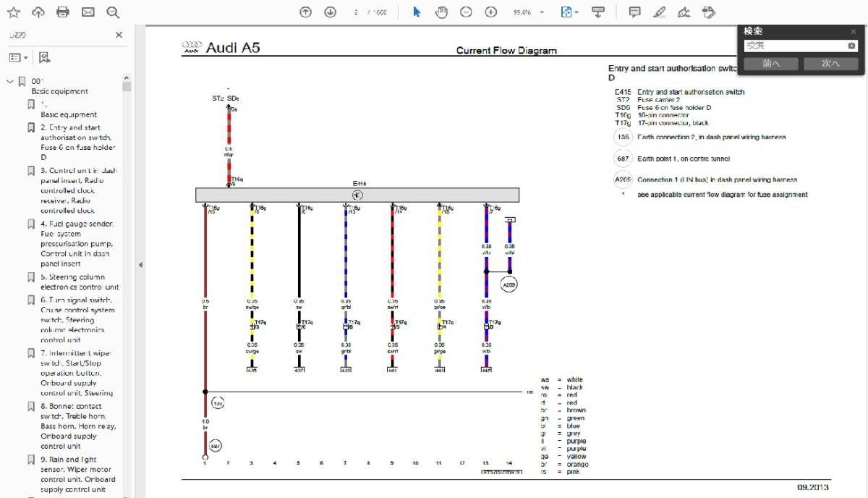Collapse the 001 Basic equipment bookmark
The height and width of the screenshot is (498, 868).
[10, 81]
